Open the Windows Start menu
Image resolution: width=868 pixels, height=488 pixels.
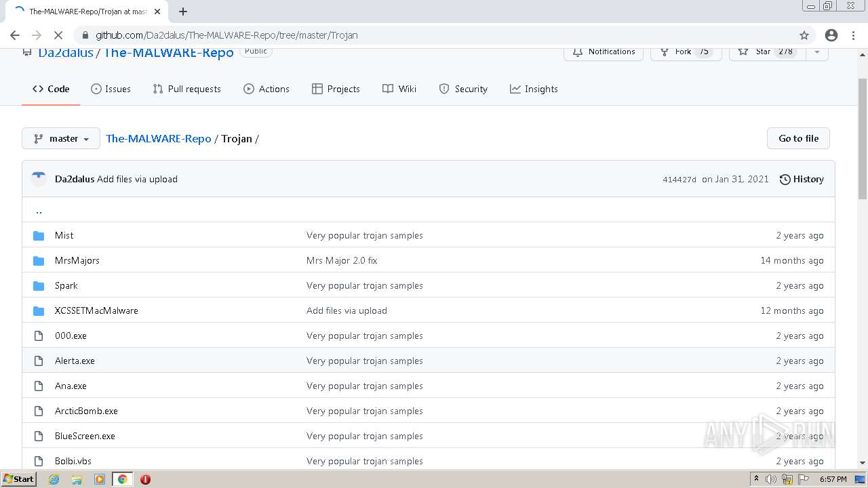(x=18, y=479)
